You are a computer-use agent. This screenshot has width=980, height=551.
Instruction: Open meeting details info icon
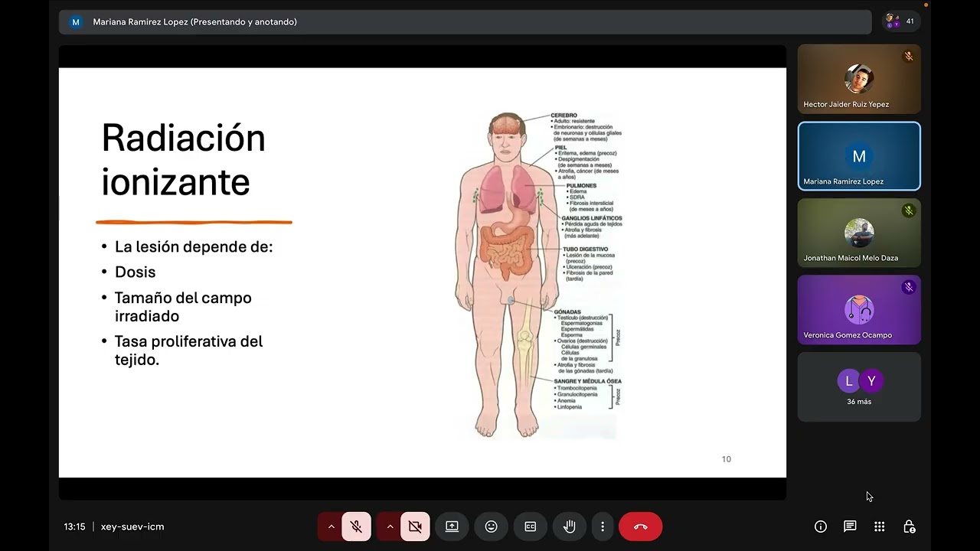tap(821, 527)
